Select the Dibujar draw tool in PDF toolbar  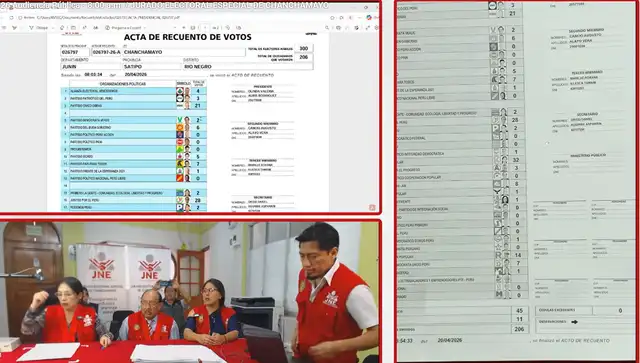click(38, 28)
